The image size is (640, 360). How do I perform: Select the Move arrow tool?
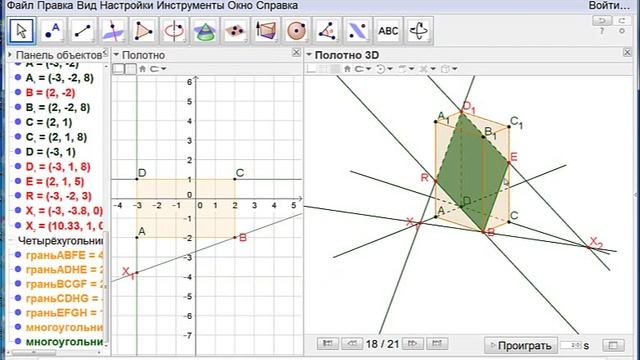[21, 31]
